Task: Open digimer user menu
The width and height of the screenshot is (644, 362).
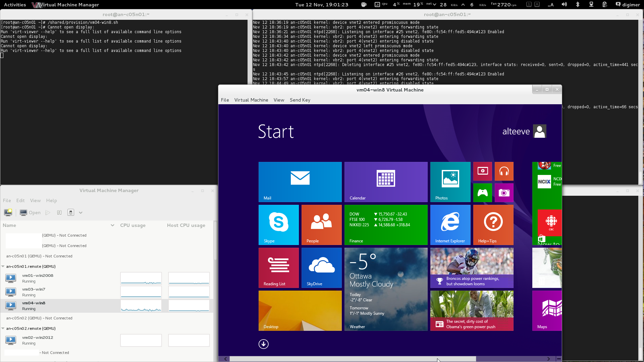Action: pos(628,5)
